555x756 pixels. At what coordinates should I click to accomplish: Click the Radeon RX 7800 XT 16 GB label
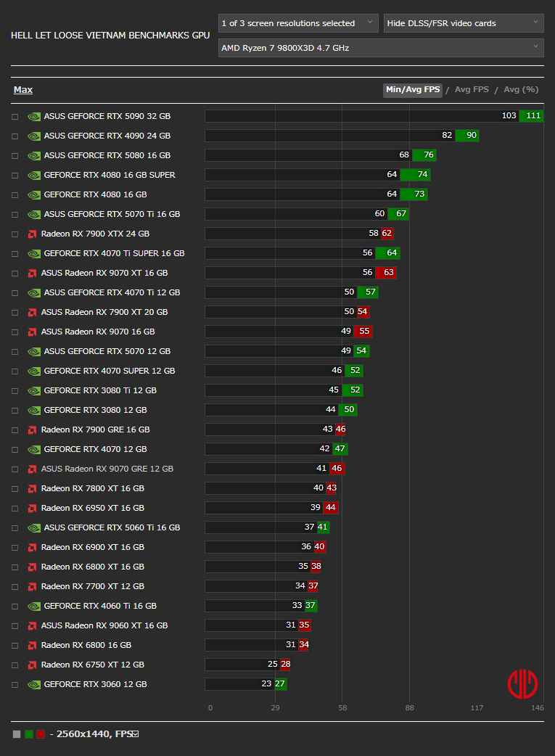93,488
